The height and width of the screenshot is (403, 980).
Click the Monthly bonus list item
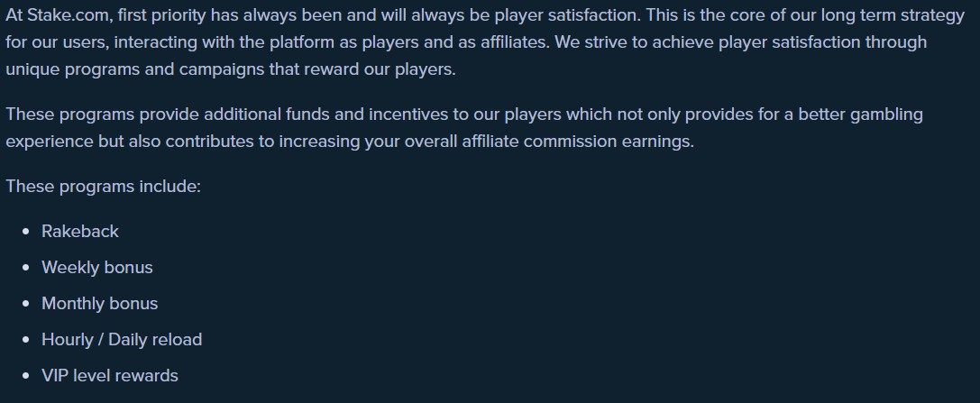click(99, 304)
